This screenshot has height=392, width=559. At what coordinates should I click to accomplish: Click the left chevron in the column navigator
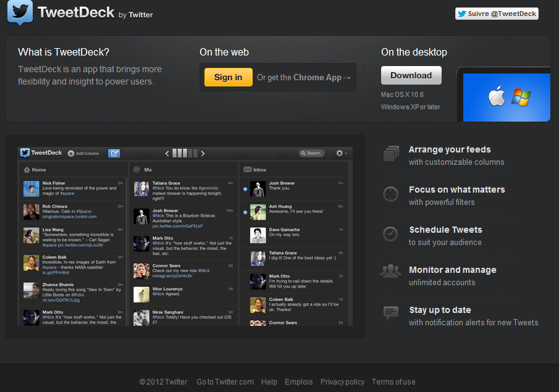(167, 152)
